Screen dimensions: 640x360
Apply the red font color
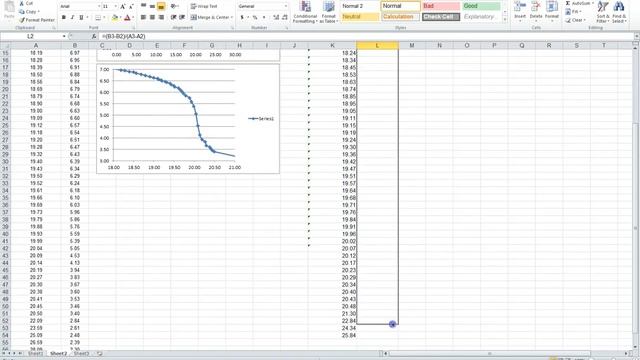coord(127,18)
